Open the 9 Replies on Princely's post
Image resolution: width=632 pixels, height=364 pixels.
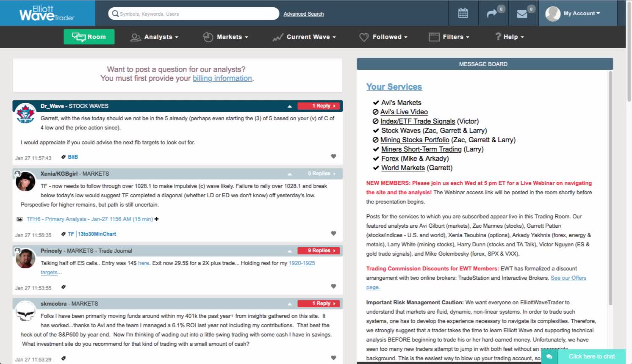[x=319, y=251]
